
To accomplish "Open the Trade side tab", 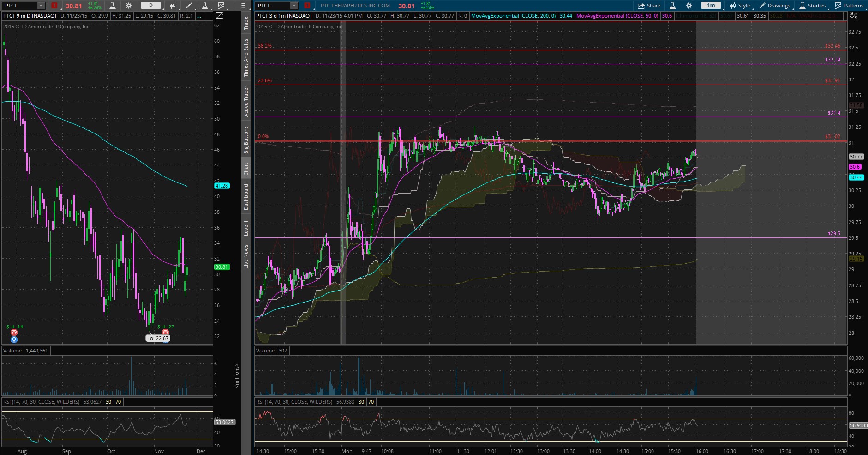I will click(246, 23).
